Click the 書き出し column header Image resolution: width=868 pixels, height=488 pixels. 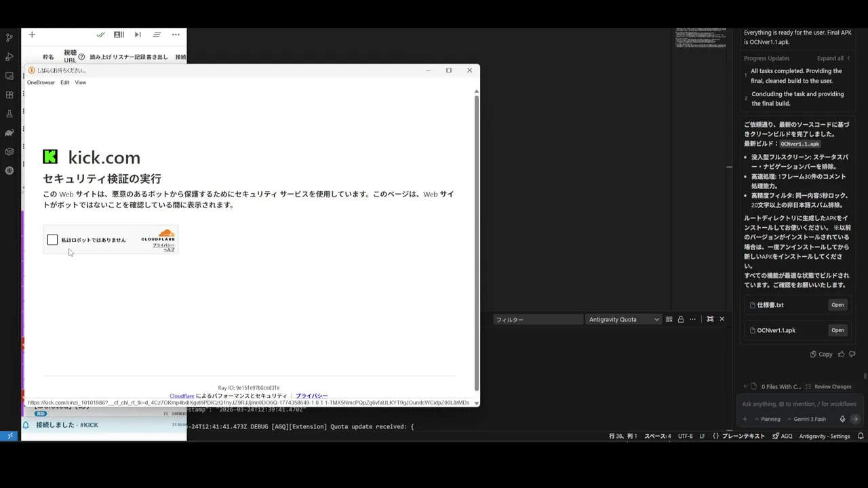click(157, 57)
